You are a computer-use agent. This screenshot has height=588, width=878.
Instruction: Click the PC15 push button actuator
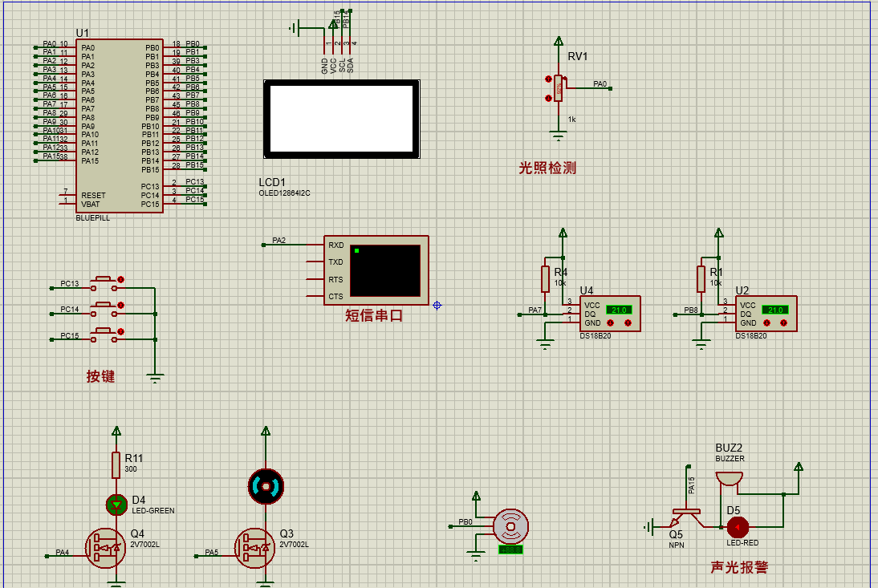(x=104, y=331)
